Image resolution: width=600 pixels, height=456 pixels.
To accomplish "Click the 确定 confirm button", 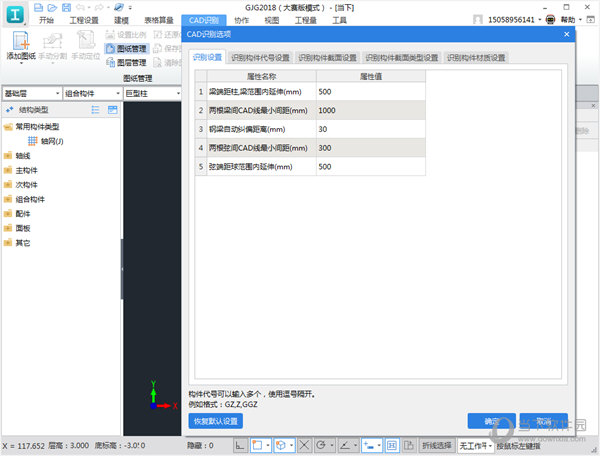I will pos(491,421).
